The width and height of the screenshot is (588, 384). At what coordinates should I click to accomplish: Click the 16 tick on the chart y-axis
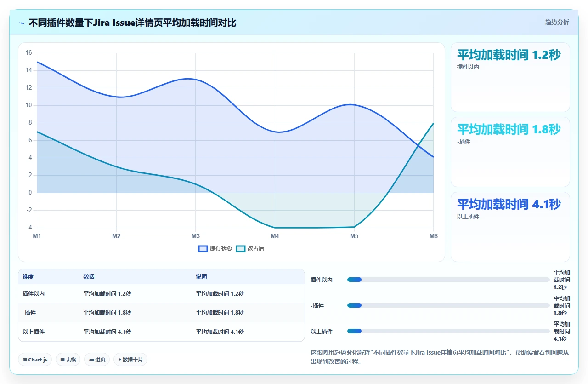pyautogui.click(x=28, y=53)
